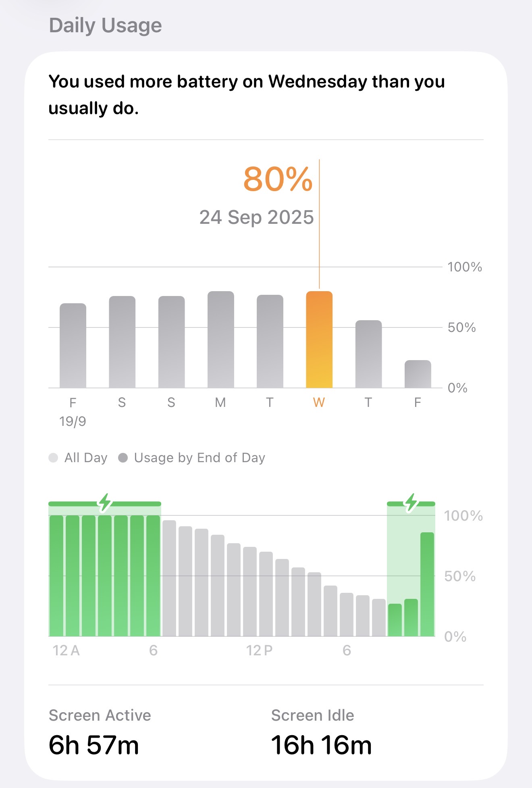Tap the first green hourly bar at 12 A
The width and height of the screenshot is (532, 788).
[x=56, y=576]
